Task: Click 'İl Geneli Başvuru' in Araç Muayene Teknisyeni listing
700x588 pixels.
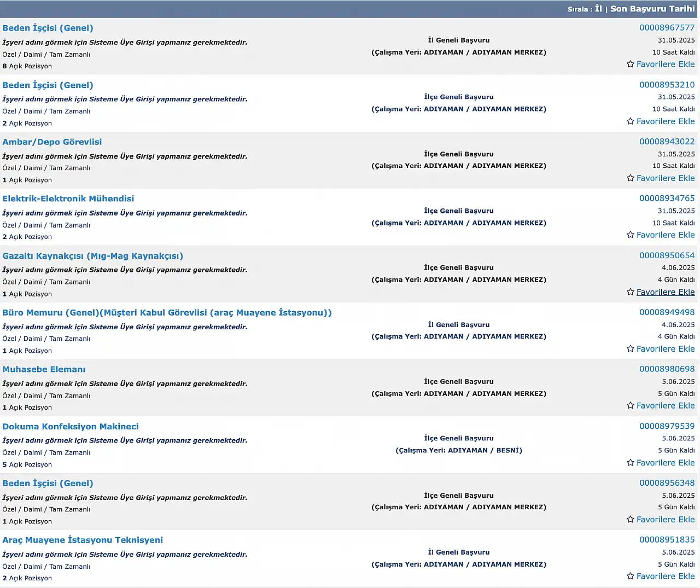Action: click(459, 552)
